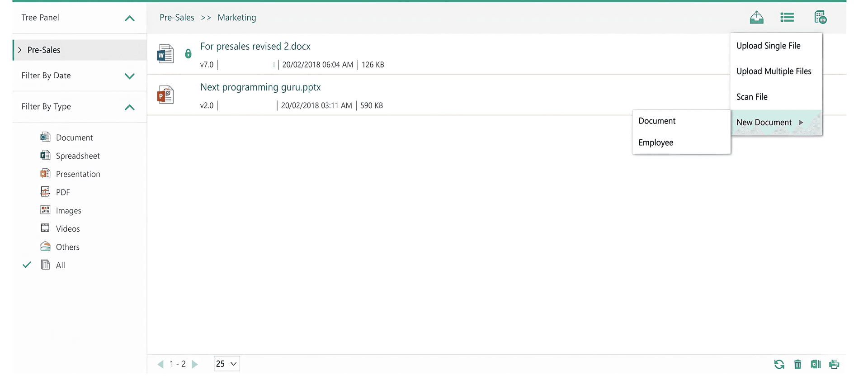
Task: Click version v7.0 text
Action: 207,65
